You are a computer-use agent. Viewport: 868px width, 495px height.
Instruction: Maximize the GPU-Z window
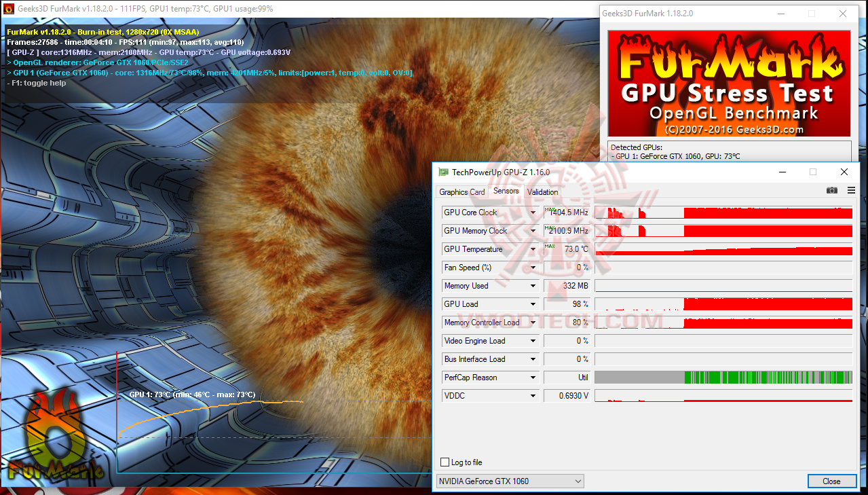pos(813,172)
